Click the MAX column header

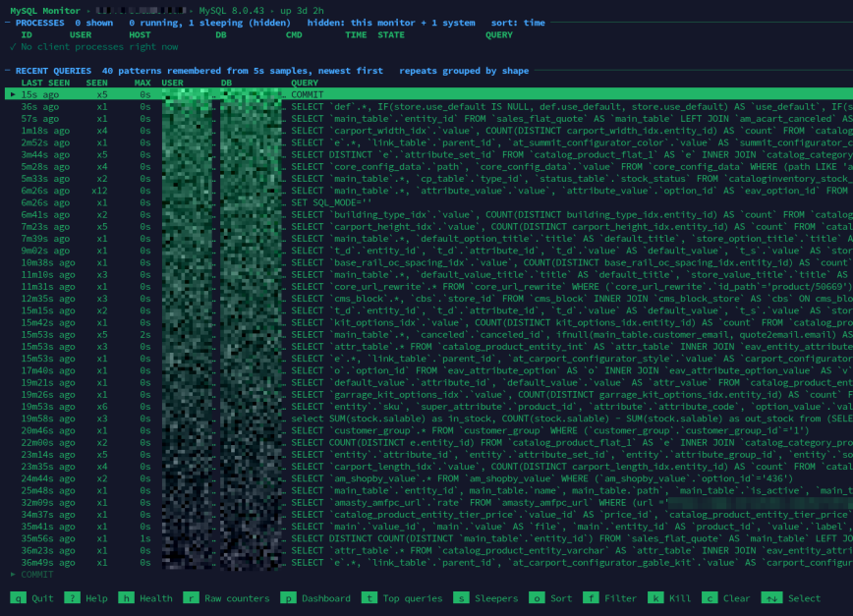pyautogui.click(x=142, y=83)
